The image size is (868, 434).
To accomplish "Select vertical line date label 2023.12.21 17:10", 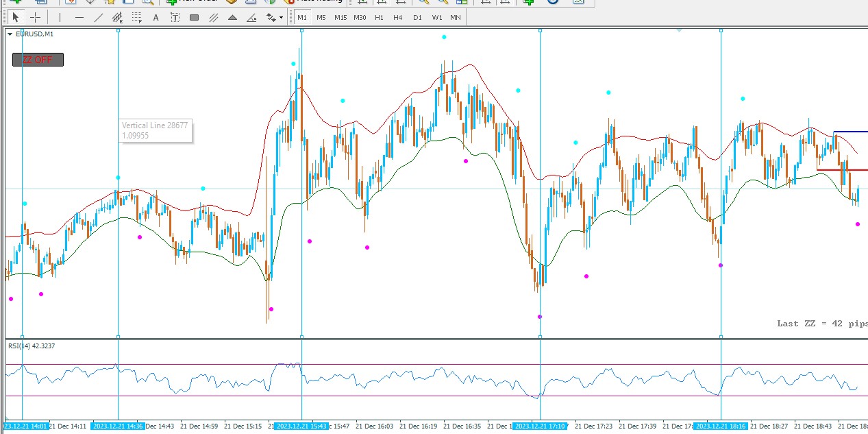I will (x=541, y=426).
